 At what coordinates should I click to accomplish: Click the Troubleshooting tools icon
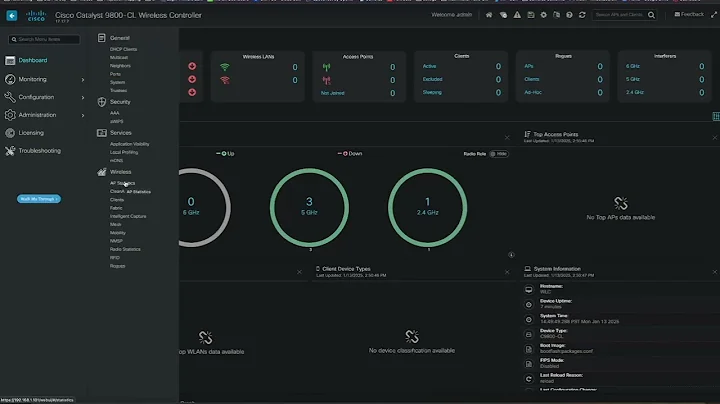coord(10,151)
